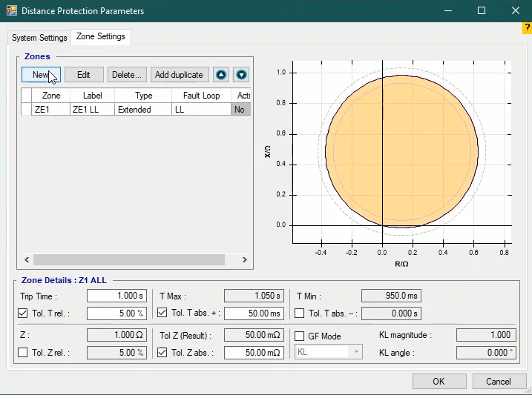Click the left scroll arrow in zones list
Viewport: 532px width, 395px height.
pyautogui.click(x=27, y=260)
